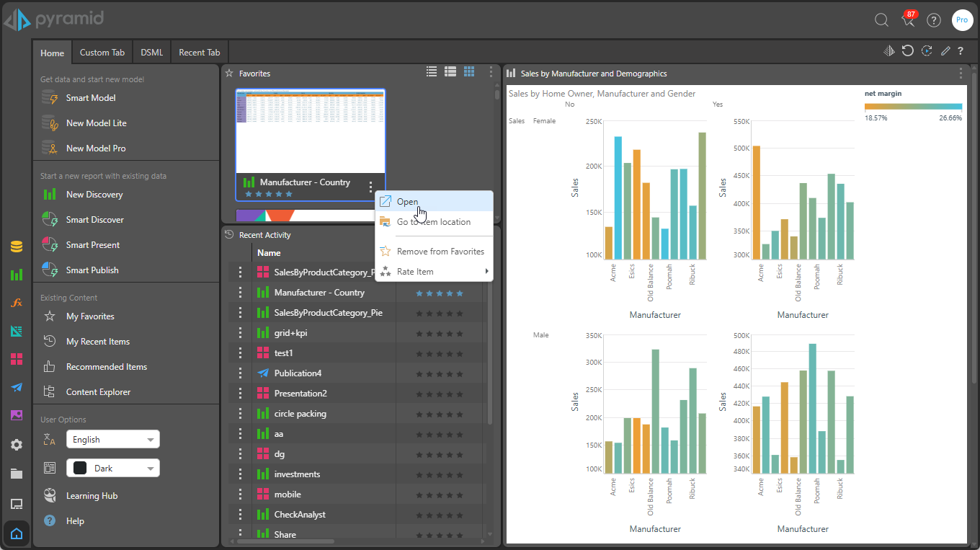Switch to the DSML tab
Image resolution: width=980 pixels, height=550 pixels.
point(152,53)
